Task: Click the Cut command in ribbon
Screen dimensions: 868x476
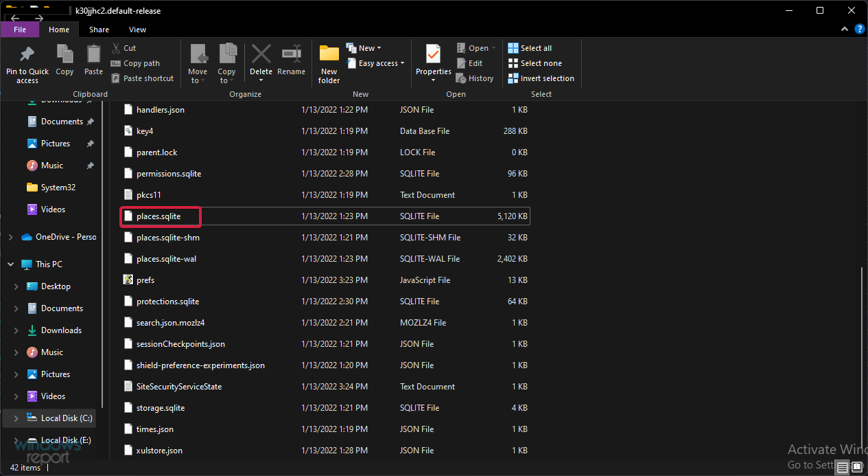Action: pyautogui.click(x=124, y=48)
